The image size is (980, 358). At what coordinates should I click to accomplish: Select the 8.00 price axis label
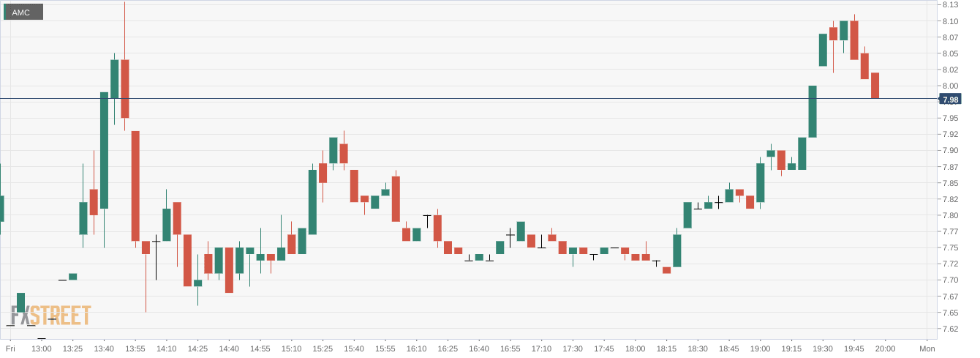pos(950,86)
